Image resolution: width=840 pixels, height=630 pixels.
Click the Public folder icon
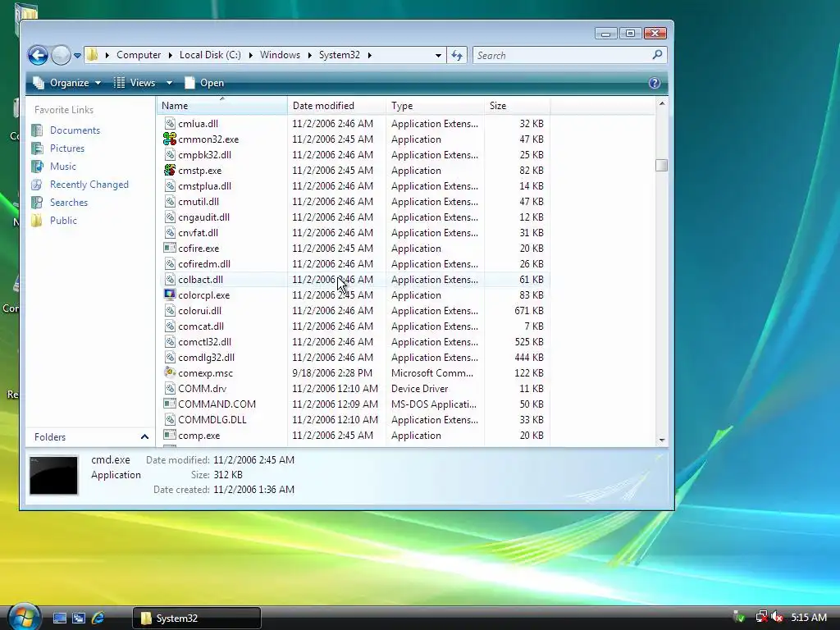click(37, 221)
